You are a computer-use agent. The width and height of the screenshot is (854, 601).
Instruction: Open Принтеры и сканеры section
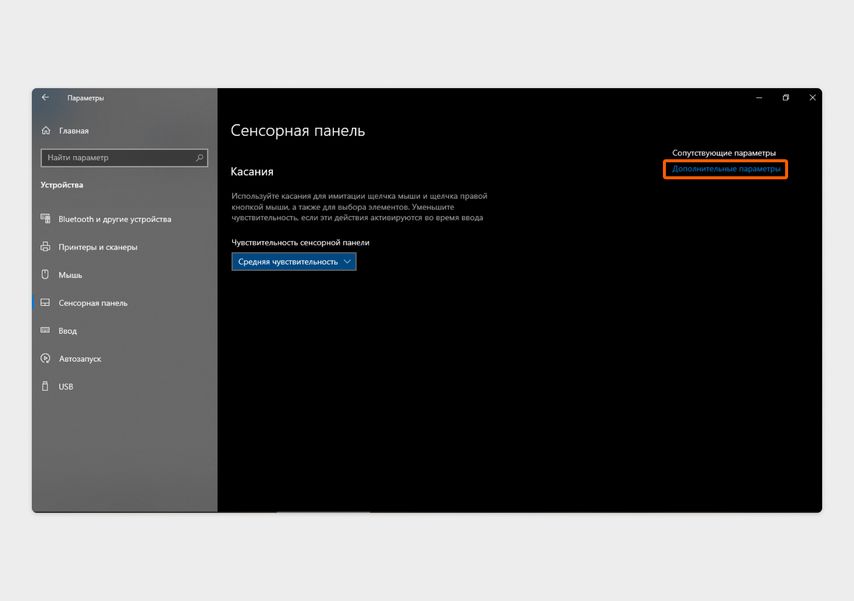tap(97, 247)
